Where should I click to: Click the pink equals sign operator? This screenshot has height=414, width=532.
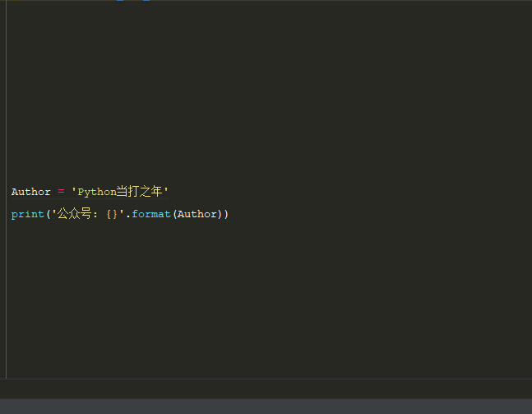point(61,192)
